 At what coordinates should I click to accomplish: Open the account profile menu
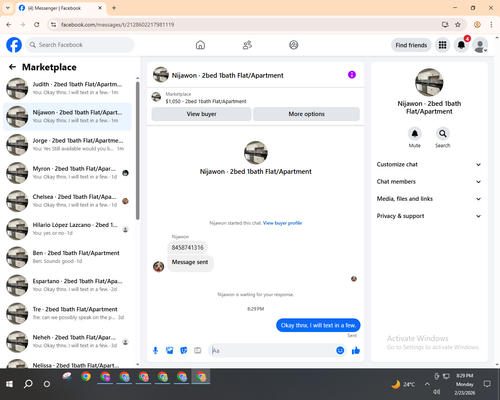[480, 45]
